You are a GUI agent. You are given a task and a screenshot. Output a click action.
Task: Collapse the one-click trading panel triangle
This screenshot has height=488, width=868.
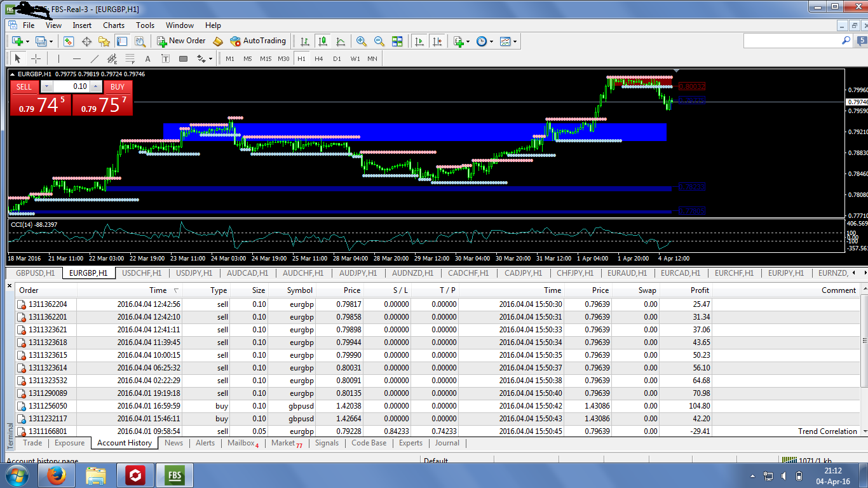point(13,74)
